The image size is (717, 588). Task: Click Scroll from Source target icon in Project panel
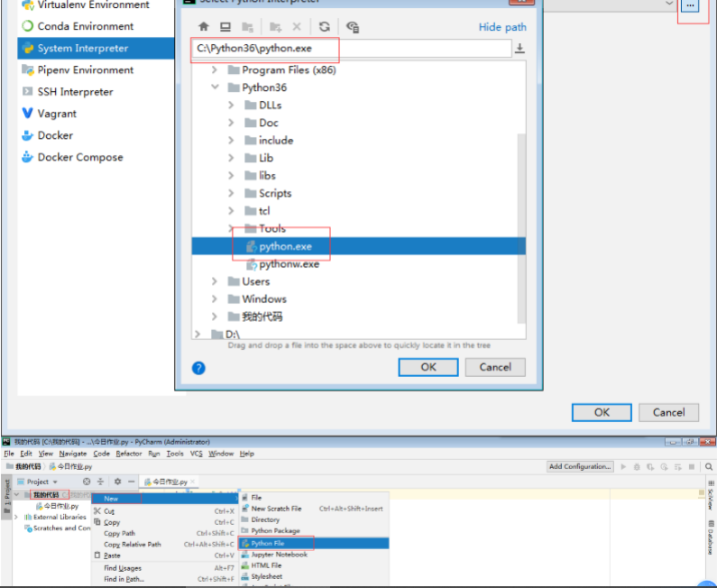87,482
